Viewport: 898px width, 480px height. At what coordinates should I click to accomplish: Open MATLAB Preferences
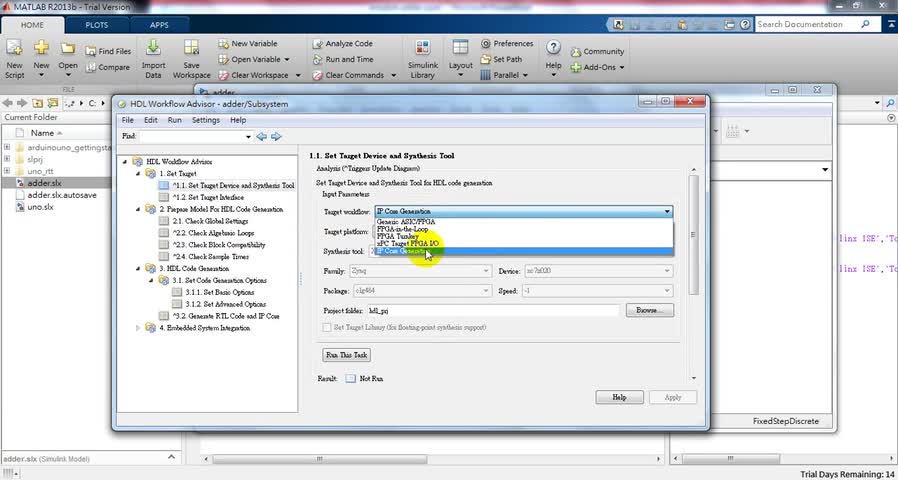pyautogui.click(x=507, y=44)
